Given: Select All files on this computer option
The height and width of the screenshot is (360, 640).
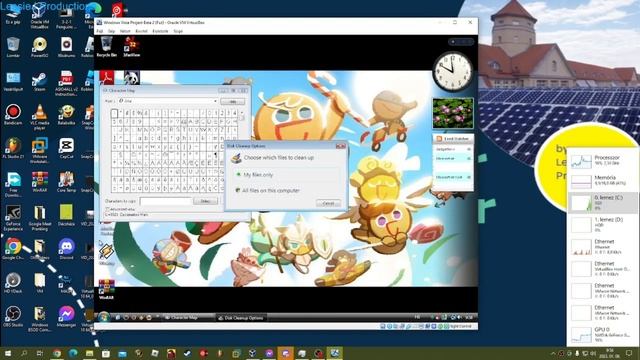Looking at the screenshot, I should (x=267, y=191).
